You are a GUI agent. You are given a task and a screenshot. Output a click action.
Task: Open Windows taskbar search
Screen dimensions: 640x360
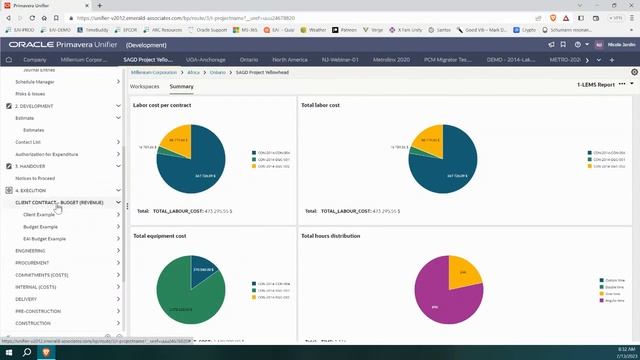tap(27, 352)
